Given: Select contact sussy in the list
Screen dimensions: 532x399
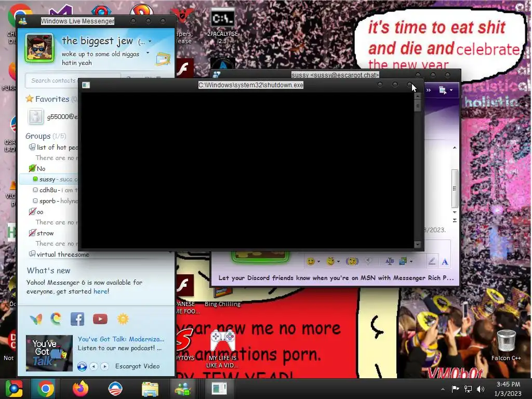Looking at the screenshot, I should [x=48, y=179].
